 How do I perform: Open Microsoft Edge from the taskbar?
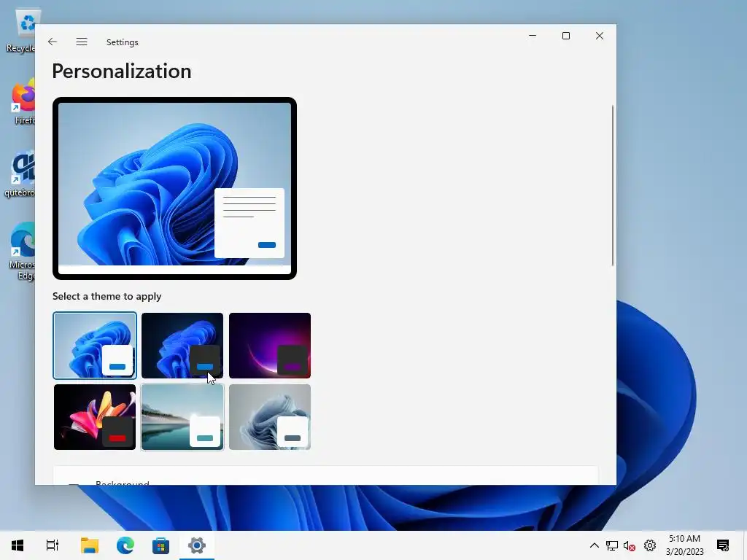[x=125, y=545]
